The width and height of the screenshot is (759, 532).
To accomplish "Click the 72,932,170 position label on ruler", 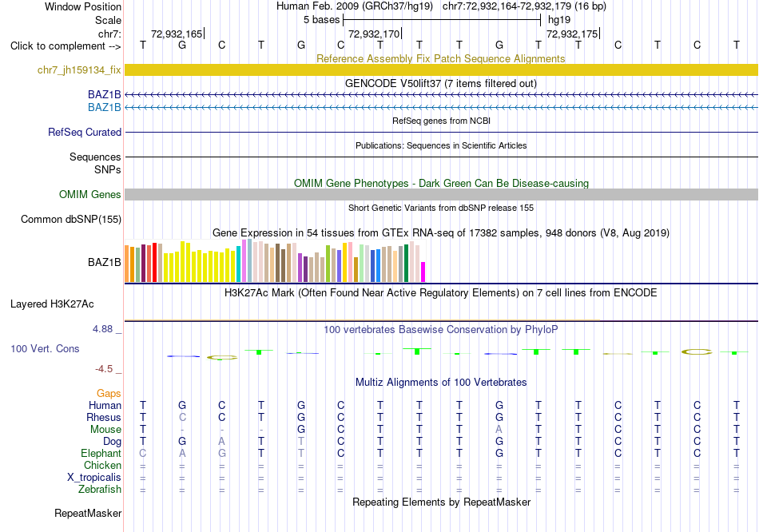I will coord(374,34).
